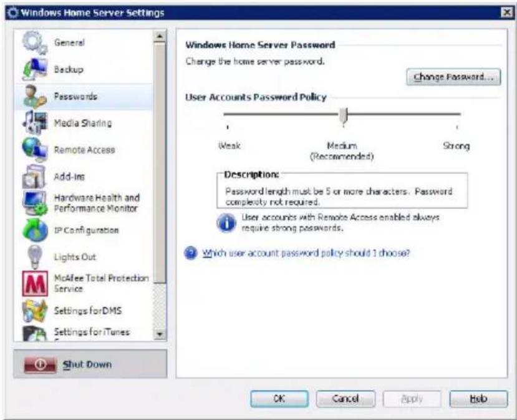Click the General gears icon
The image size is (517, 420).
pos(35,42)
